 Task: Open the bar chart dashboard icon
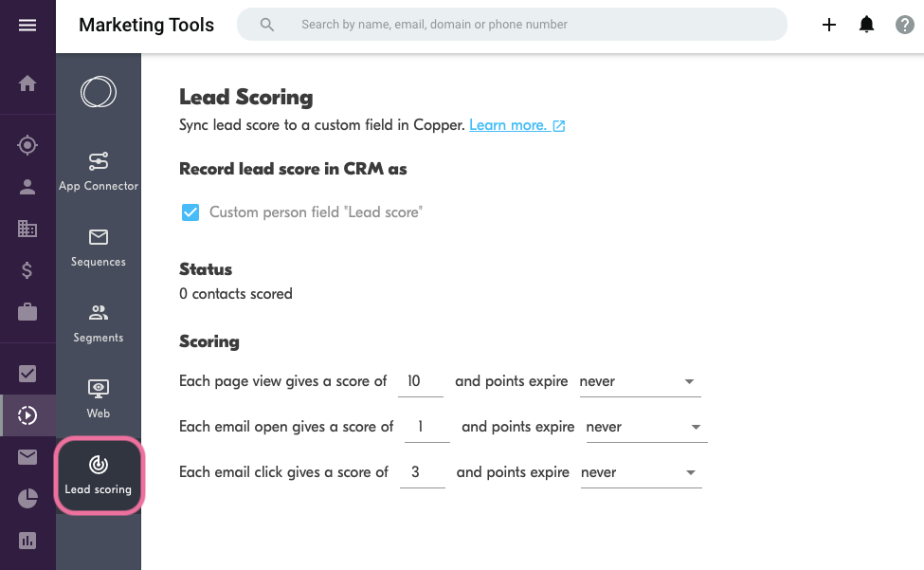tap(27, 541)
